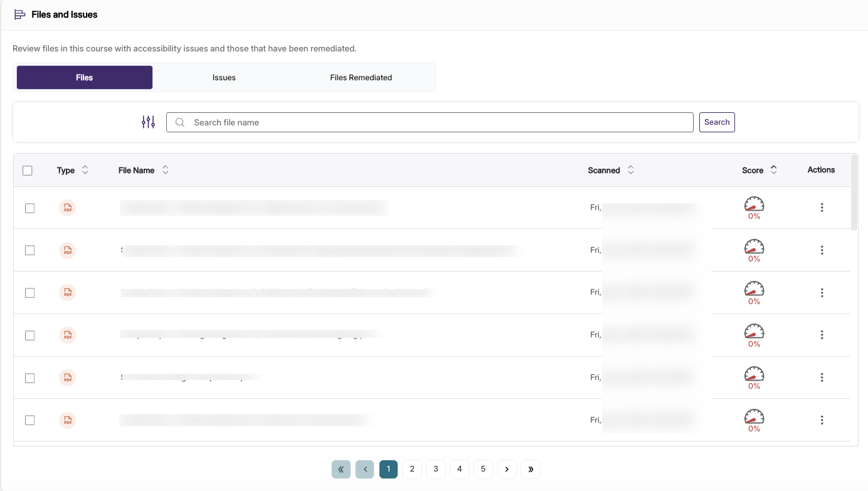Open the filter settings sliders icon

click(148, 122)
